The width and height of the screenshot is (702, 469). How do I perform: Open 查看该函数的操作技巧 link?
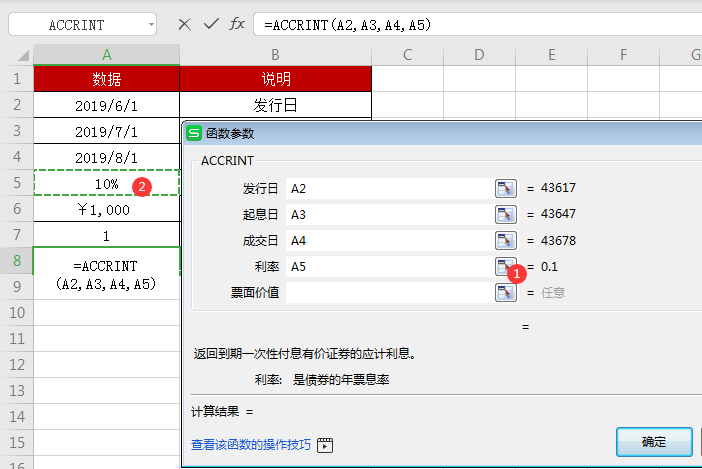coord(251,445)
